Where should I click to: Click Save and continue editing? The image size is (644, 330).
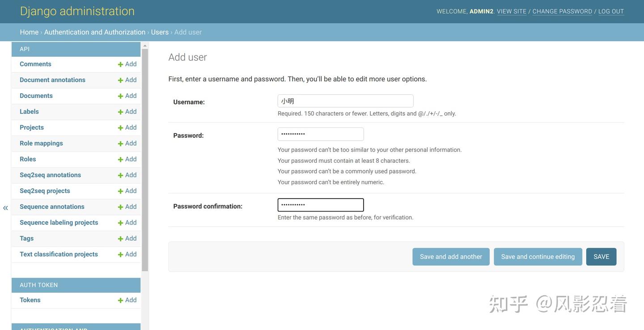tap(538, 257)
